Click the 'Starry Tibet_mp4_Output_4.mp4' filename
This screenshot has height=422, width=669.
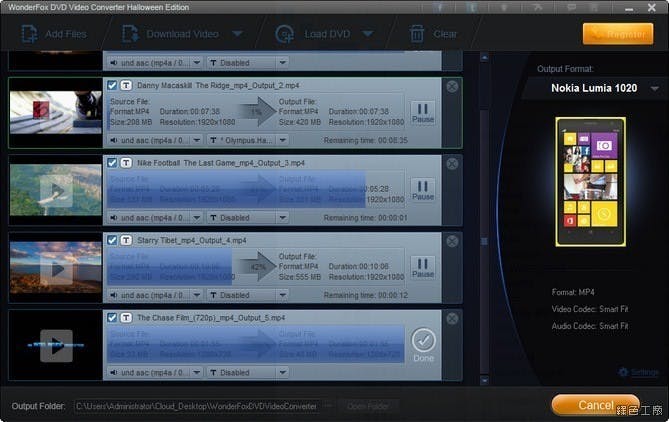(x=192, y=240)
